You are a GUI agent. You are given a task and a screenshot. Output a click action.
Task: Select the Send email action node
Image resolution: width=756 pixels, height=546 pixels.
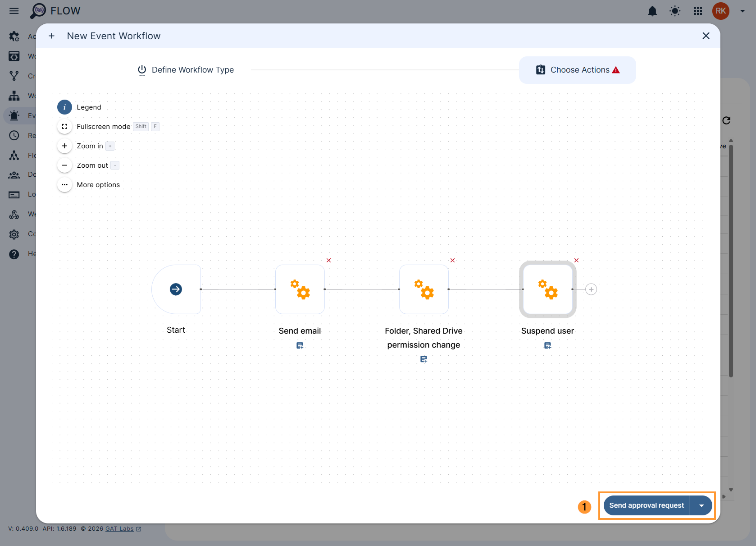click(x=300, y=289)
